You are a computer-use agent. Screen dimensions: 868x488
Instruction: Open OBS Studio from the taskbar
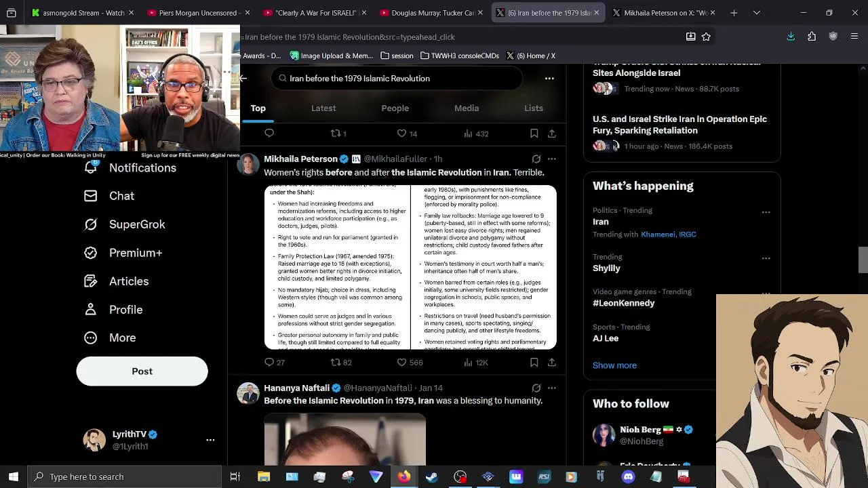coord(460,476)
